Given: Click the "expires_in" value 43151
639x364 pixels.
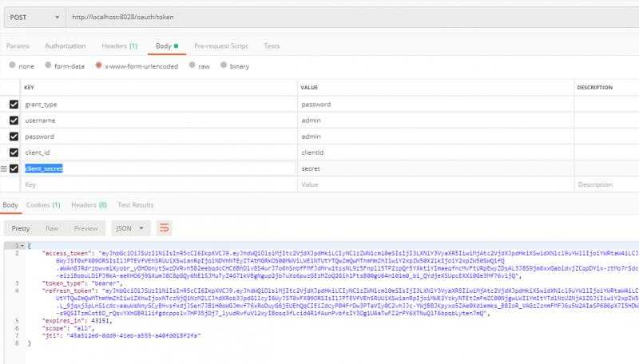Looking at the screenshot, I should [x=99, y=321].
